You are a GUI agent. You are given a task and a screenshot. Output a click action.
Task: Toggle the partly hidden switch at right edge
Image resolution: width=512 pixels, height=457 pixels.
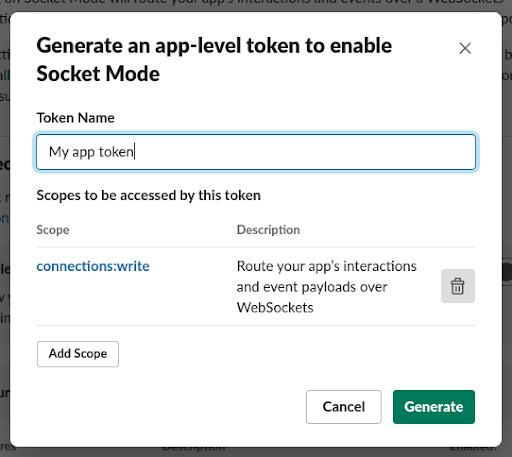pos(507,272)
